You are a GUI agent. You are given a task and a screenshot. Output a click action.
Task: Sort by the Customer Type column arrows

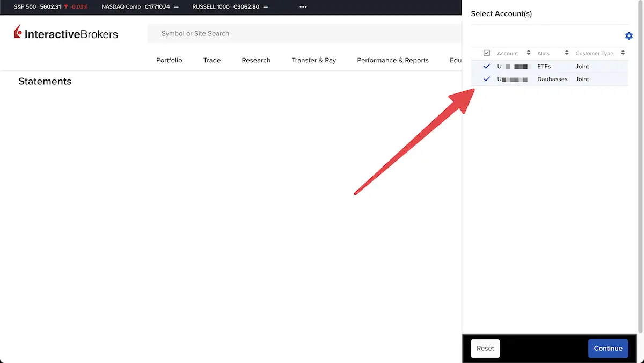(x=623, y=53)
